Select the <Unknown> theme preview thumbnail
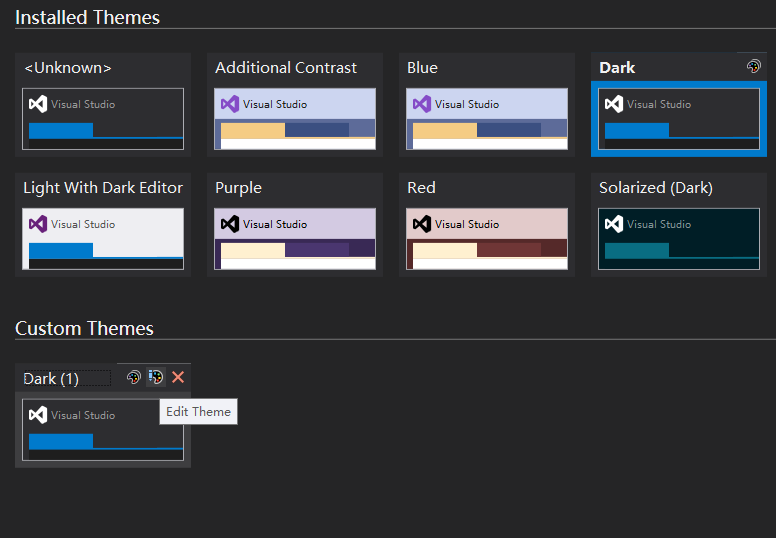Screen dimensions: 776x538 pyautogui.click(x=103, y=119)
